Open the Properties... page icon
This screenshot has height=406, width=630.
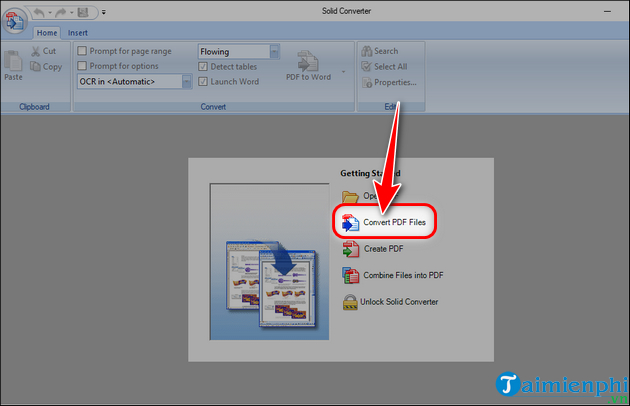tap(367, 82)
